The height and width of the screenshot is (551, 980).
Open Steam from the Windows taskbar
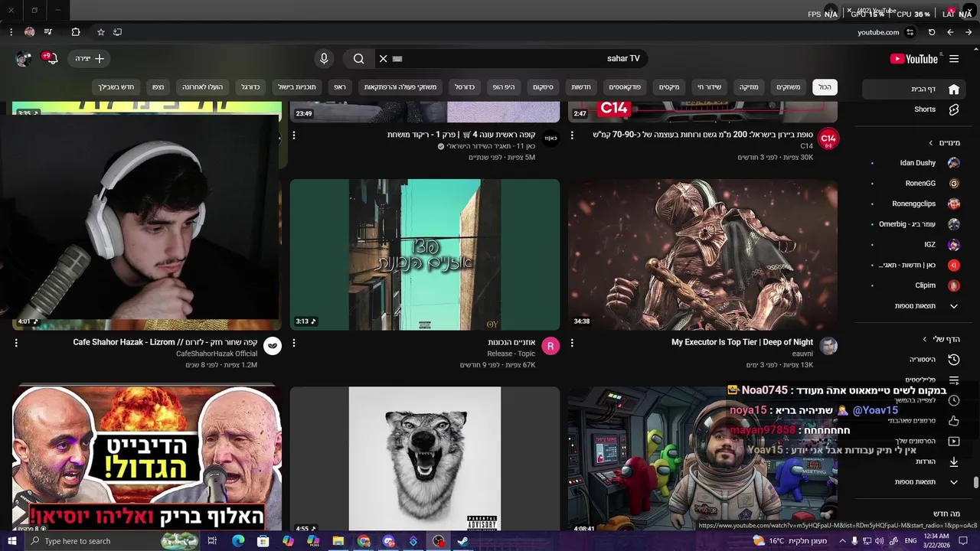[x=463, y=541]
